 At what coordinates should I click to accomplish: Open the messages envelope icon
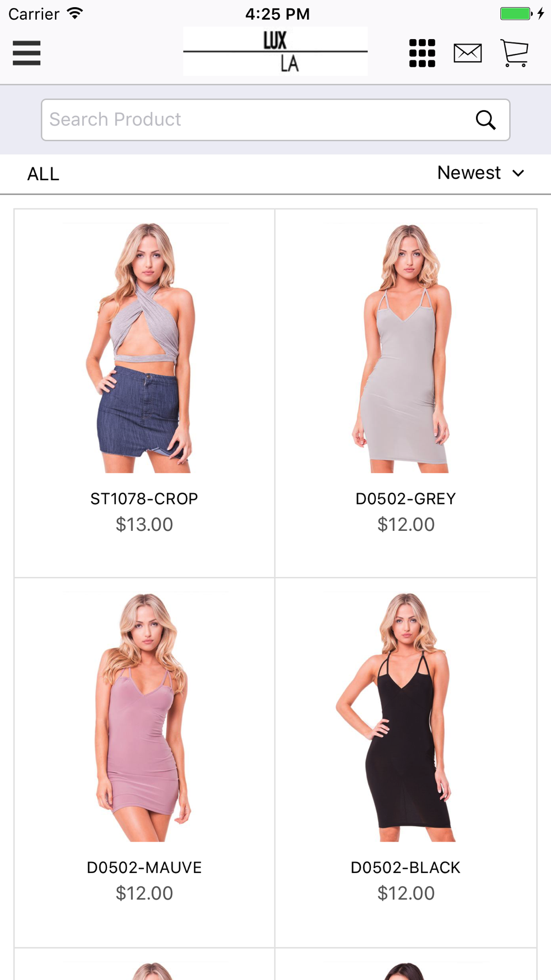[468, 53]
